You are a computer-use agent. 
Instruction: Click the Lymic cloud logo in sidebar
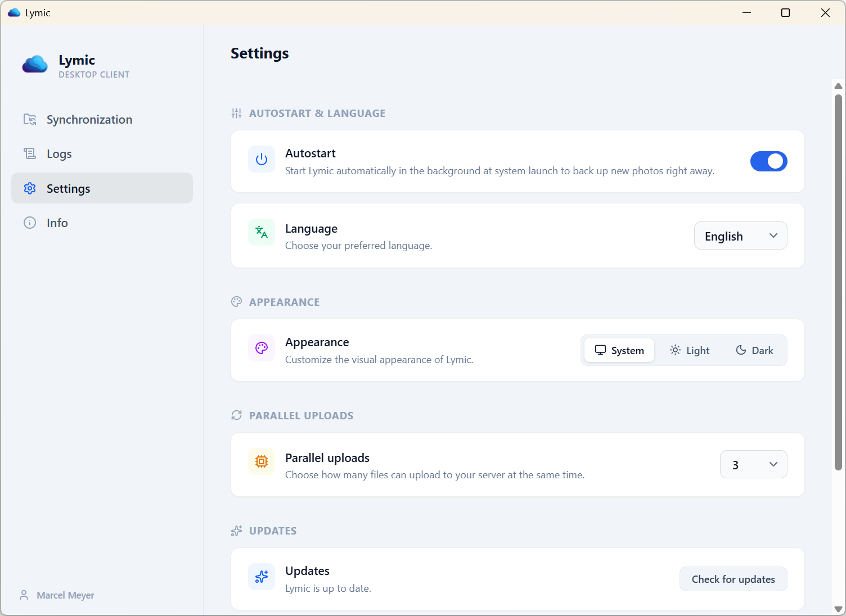coord(35,64)
